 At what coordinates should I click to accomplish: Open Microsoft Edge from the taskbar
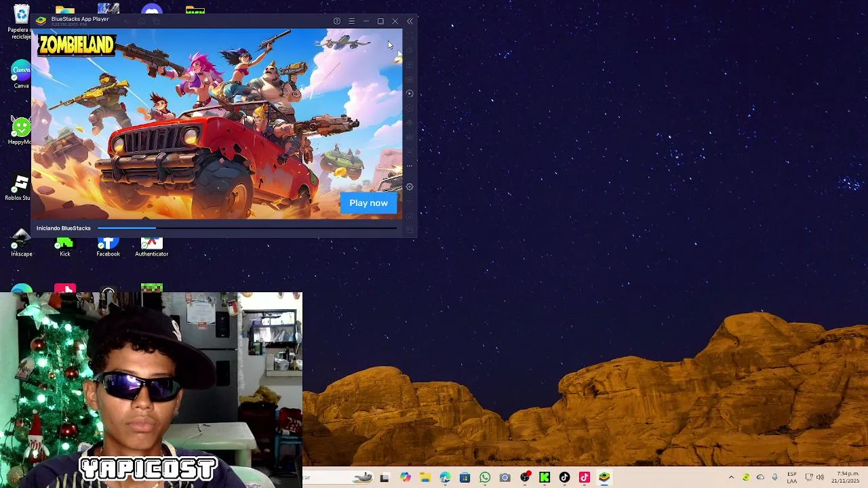coord(445,478)
